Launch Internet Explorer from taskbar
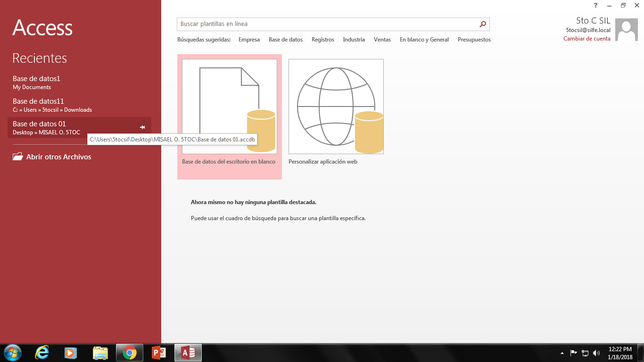Screen dimensions: 644x362 click(x=42, y=353)
